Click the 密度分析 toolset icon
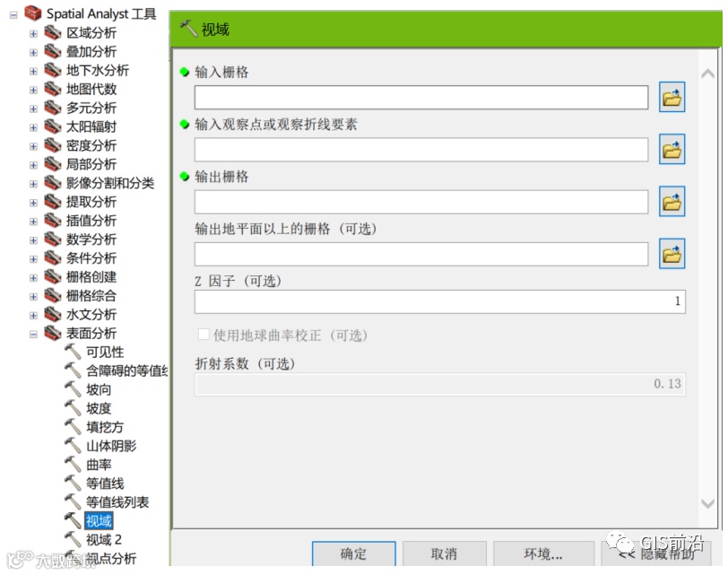Screen dimensions: 728x575 coord(53,145)
